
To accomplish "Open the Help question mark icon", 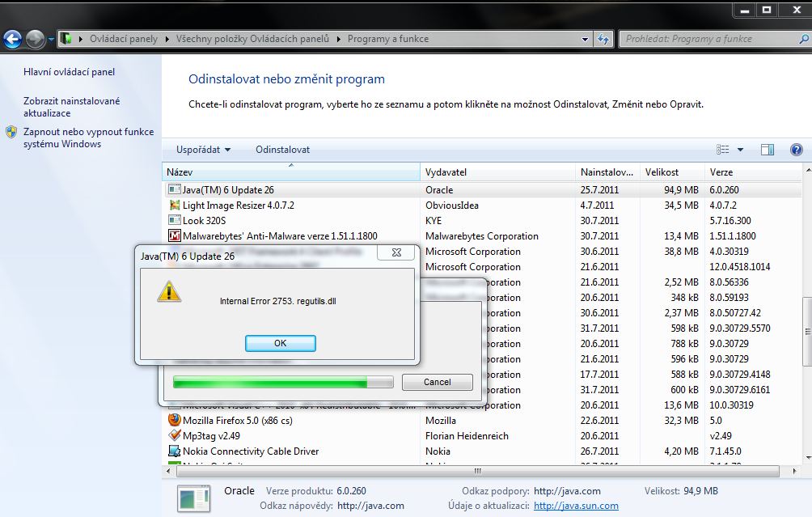I will (x=796, y=150).
